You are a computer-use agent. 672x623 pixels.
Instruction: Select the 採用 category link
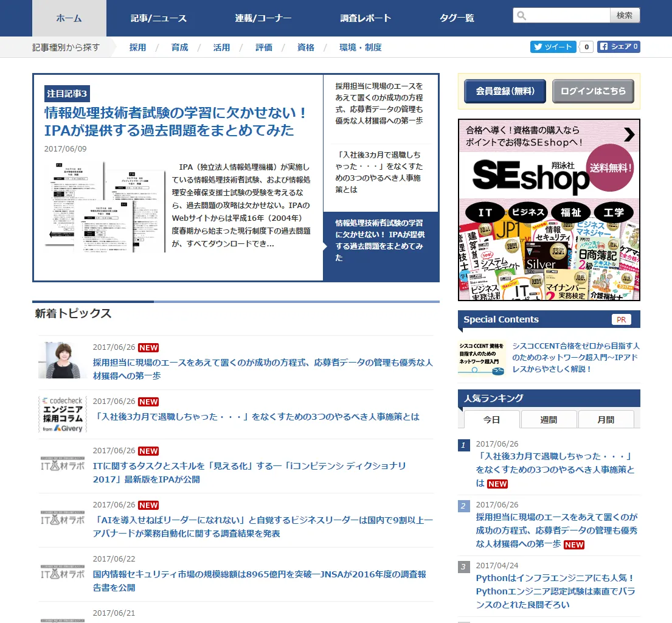137,47
